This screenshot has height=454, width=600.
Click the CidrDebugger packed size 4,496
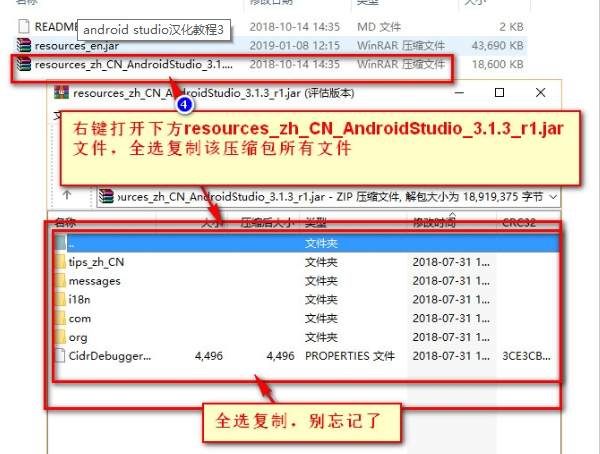[280, 356]
